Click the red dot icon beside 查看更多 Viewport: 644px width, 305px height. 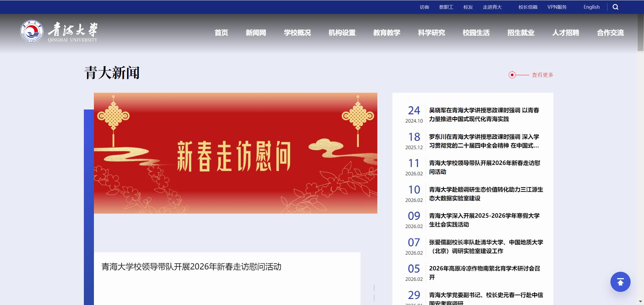click(x=512, y=75)
